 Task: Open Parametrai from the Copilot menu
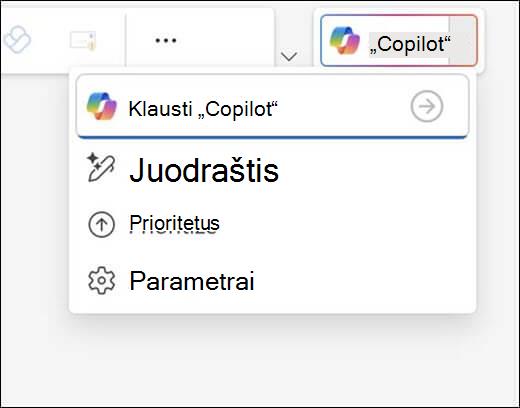[x=272, y=281]
